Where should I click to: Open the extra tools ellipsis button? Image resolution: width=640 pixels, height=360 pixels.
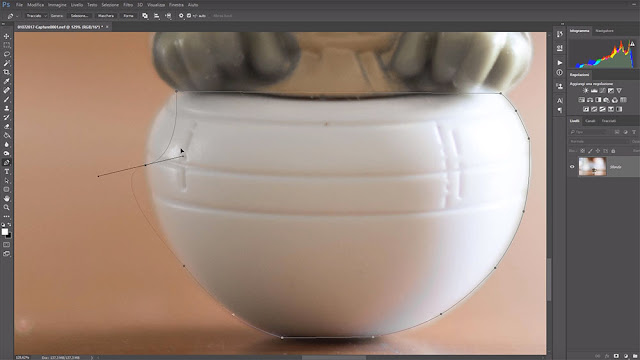(6, 216)
